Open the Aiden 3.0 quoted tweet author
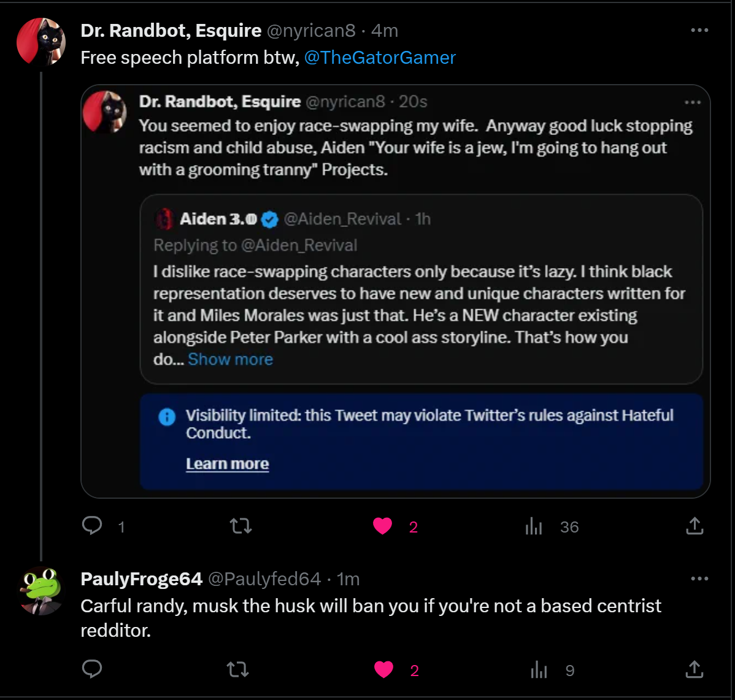 [218, 219]
